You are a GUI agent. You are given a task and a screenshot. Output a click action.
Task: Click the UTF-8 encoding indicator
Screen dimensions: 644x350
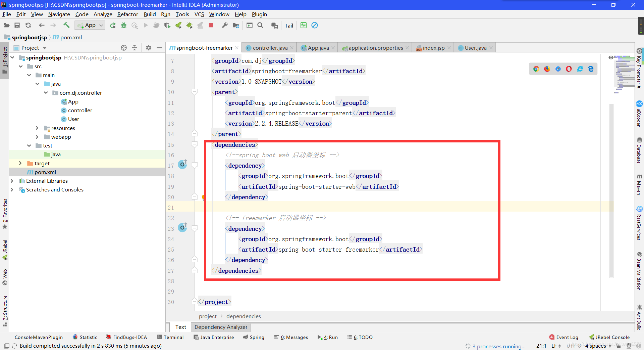click(x=574, y=346)
